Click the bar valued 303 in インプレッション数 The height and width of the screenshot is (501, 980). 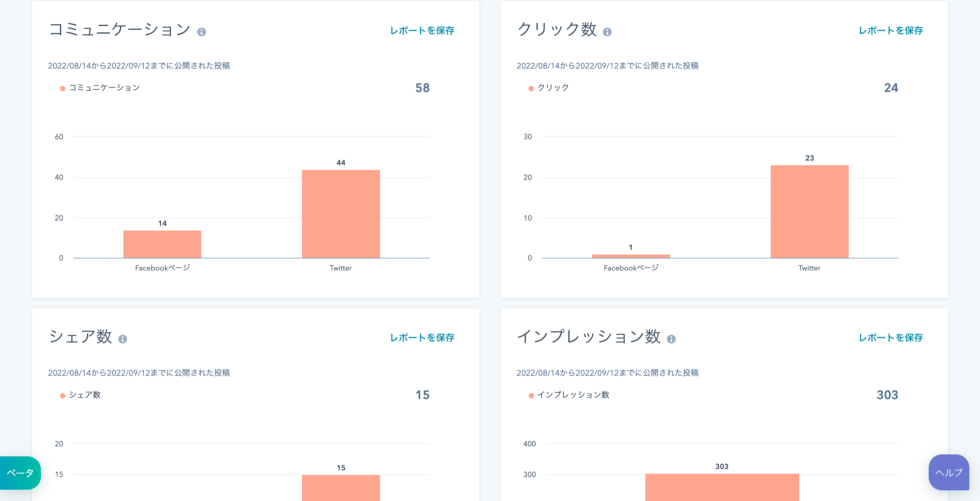tap(722, 487)
